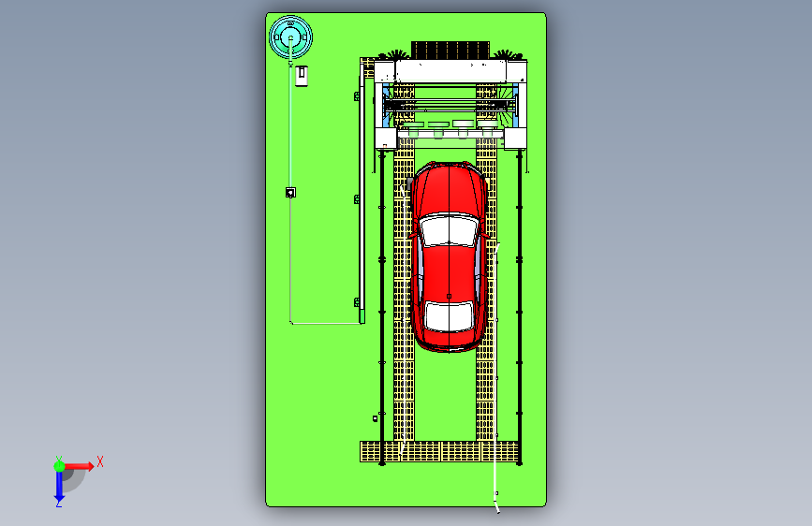The height and width of the screenshot is (526, 812).
Task: Pick the car's white front windshield
Action: tap(449, 230)
